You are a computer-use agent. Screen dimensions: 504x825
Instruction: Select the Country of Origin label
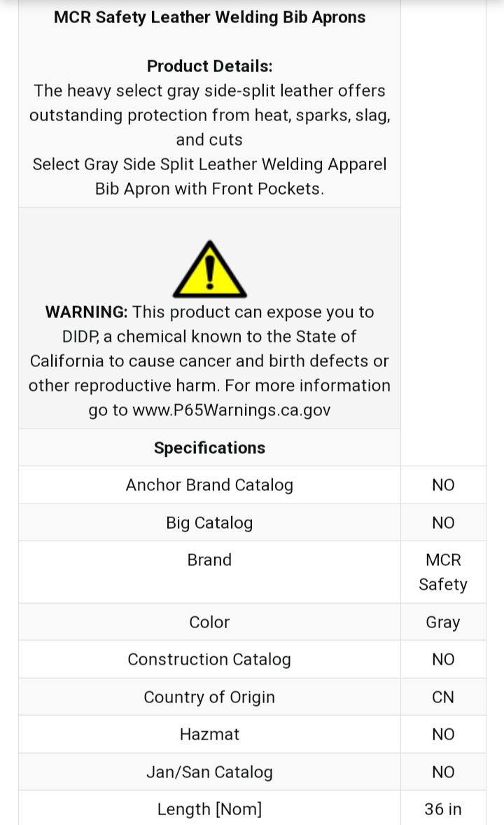pos(209,698)
